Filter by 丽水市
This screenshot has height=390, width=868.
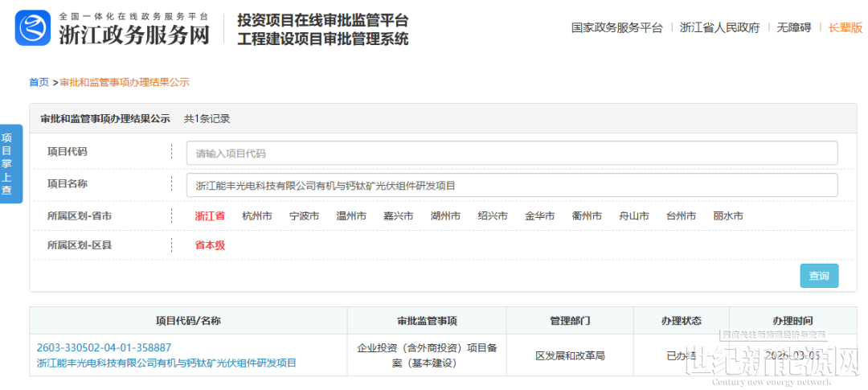[x=728, y=216]
